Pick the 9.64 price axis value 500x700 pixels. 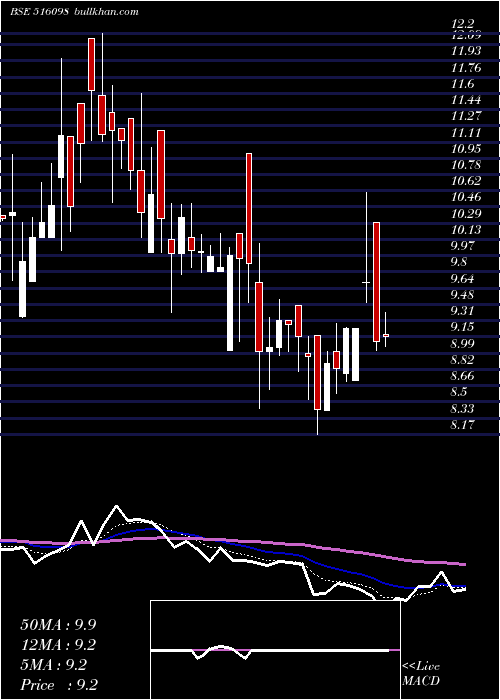[x=463, y=279]
